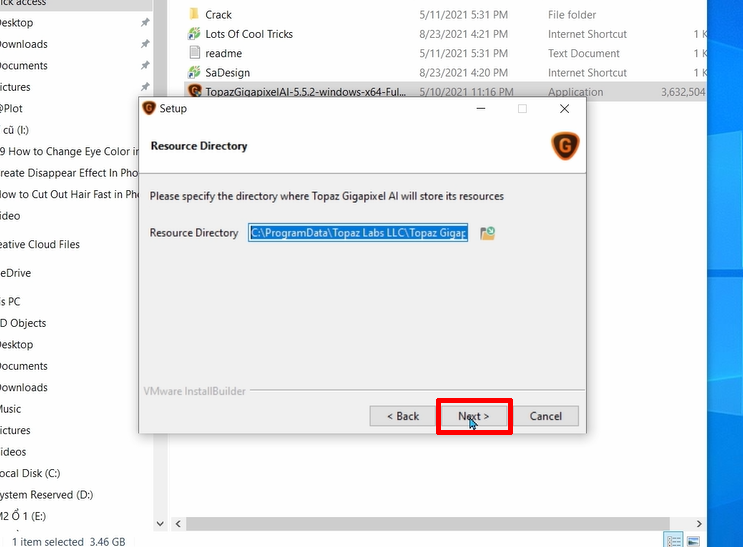The height and width of the screenshot is (547, 743).
Task: Click the Lots Of Cool Tricks file name
Action: pos(249,34)
